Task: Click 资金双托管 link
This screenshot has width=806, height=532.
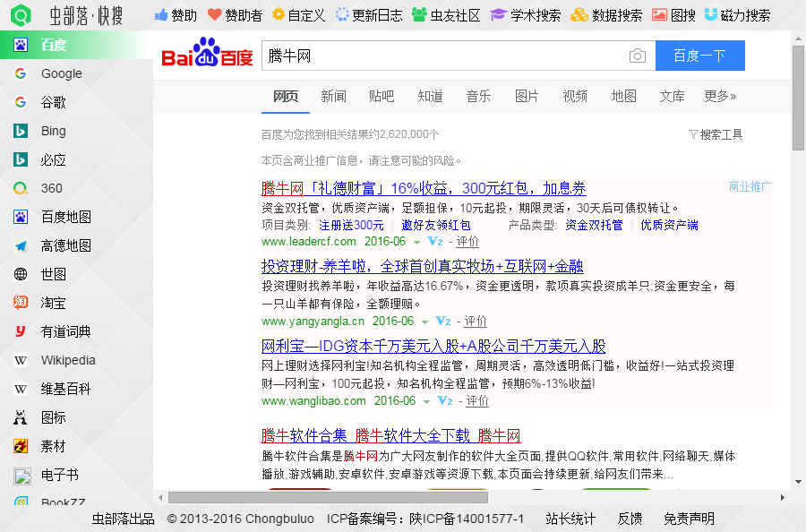Action: 594,225
